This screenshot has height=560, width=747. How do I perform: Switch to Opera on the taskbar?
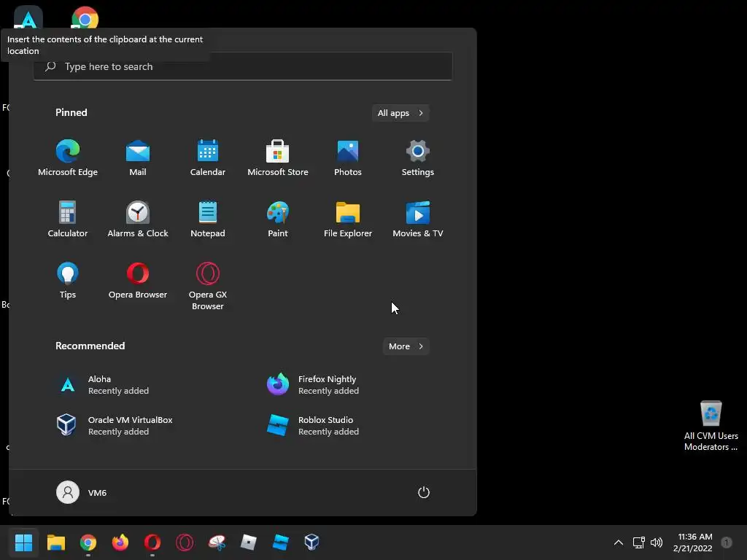point(152,542)
